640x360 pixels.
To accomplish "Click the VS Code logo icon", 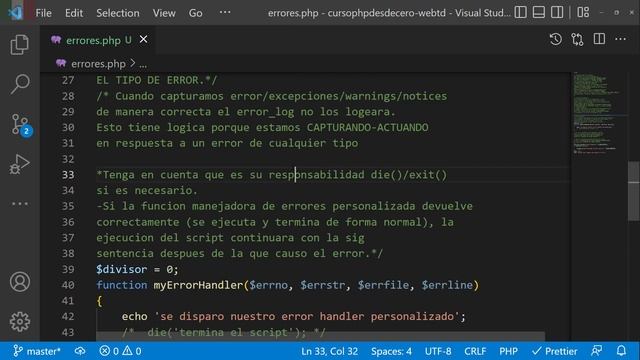I will click(16, 13).
